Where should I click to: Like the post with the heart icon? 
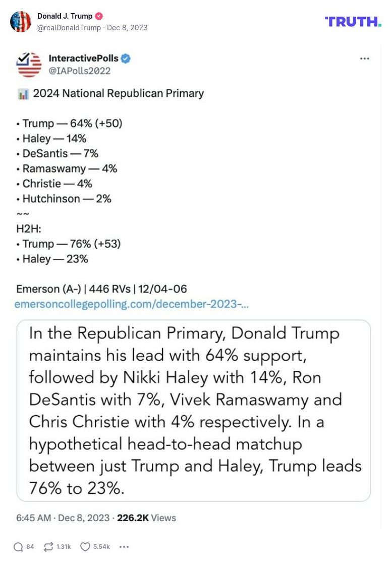pyautogui.click(x=85, y=547)
